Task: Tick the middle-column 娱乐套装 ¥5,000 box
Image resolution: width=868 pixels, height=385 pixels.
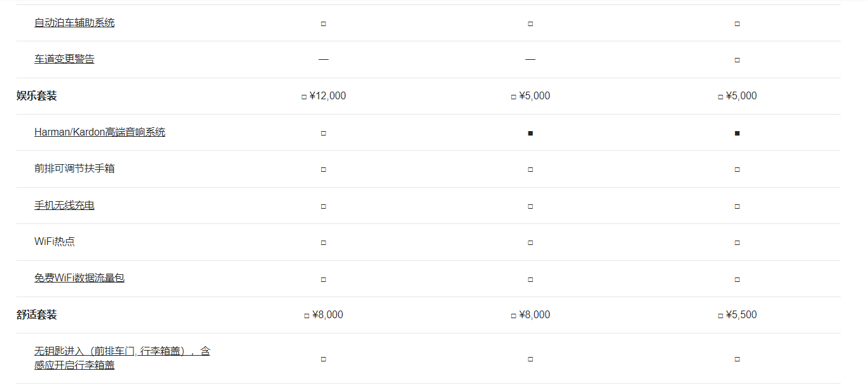Action: (x=514, y=97)
